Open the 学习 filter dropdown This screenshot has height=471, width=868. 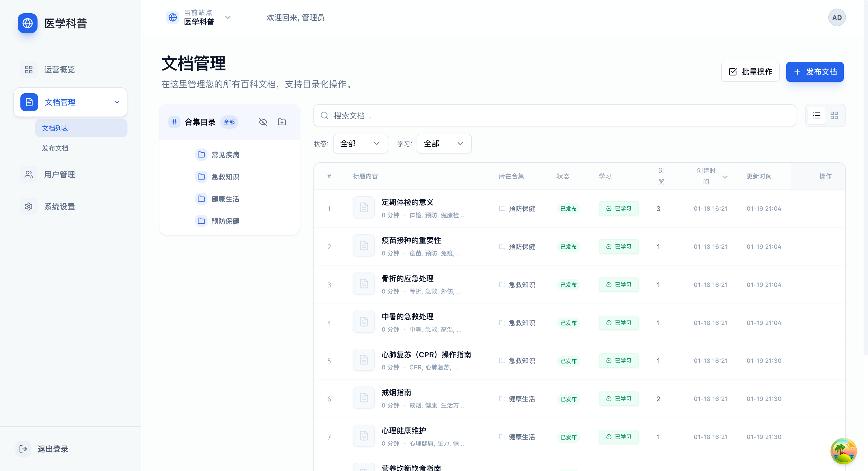point(444,143)
